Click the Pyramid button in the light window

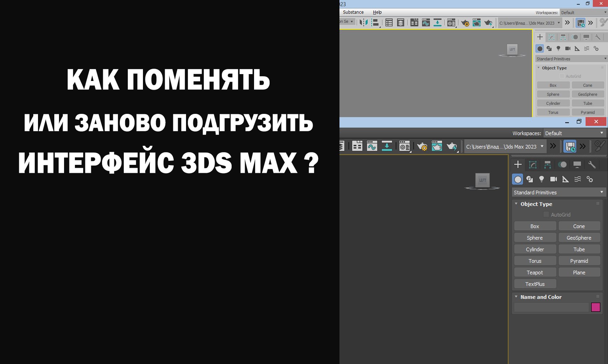(588, 112)
